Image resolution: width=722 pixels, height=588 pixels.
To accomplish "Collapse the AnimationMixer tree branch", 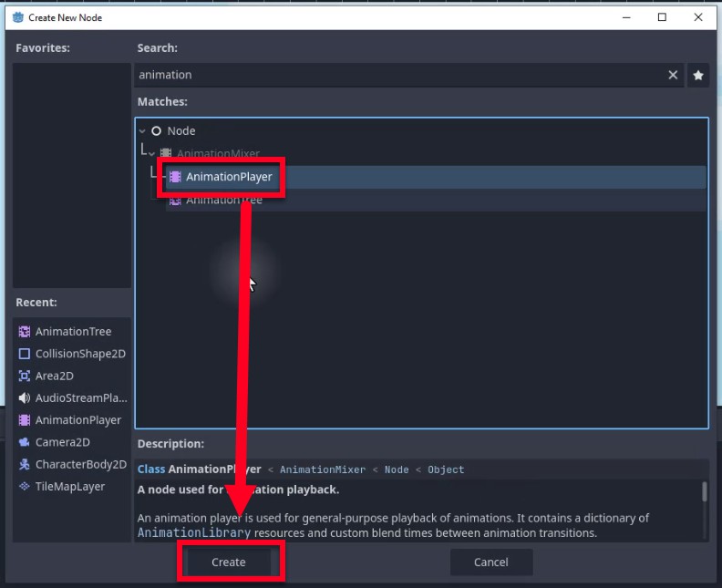I will [152, 153].
